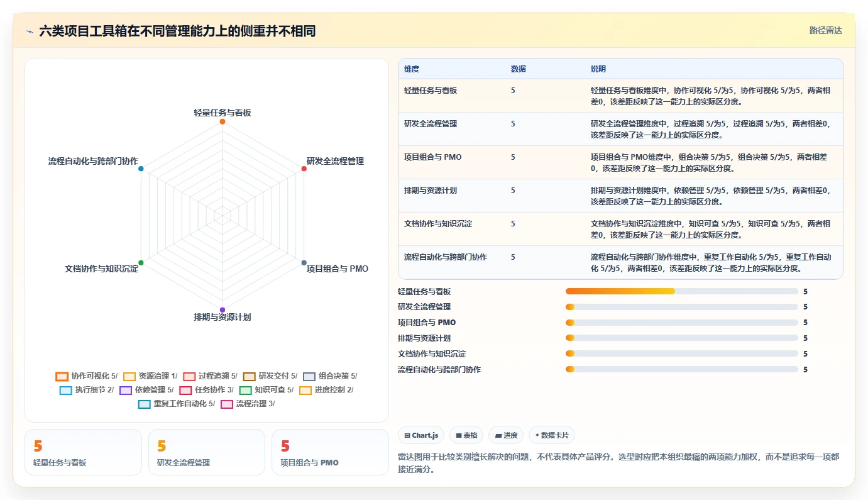Toggle the 研发交付 legend series
This screenshot has height=500, width=868.
270,376
